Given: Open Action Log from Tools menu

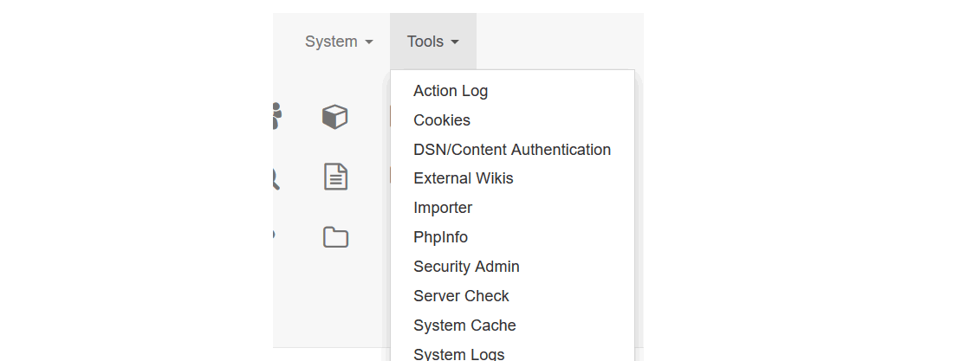Looking at the screenshot, I should tap(451, 91).
